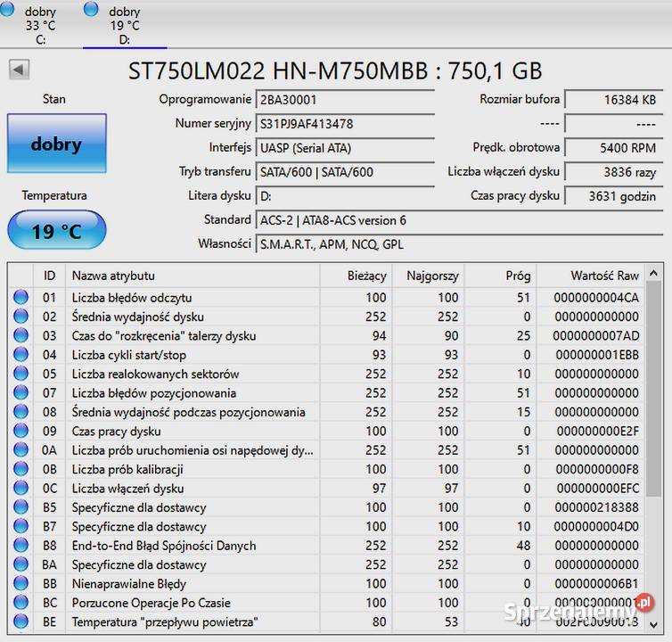Select row 'Liczba włączeń dysku' attribute 0C
Image resolution: width=672 pixels, height=642 pixels.
[x=325, y=488]
